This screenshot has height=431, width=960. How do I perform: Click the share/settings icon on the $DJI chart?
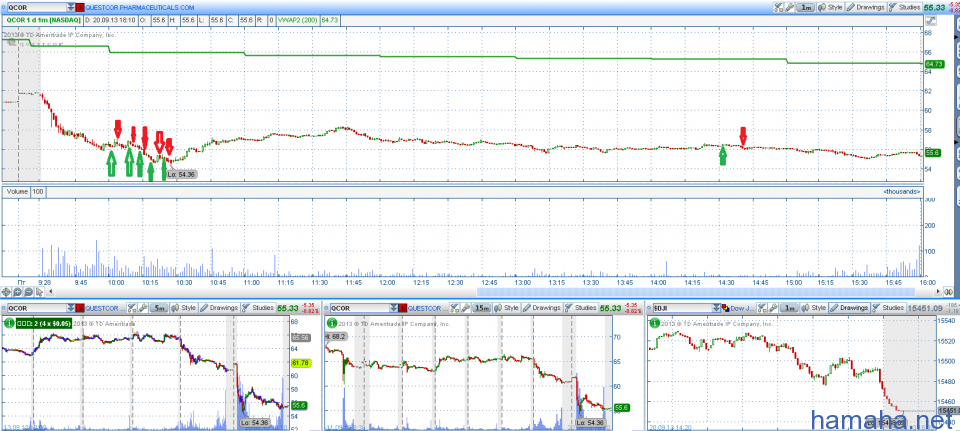(762, 308)
